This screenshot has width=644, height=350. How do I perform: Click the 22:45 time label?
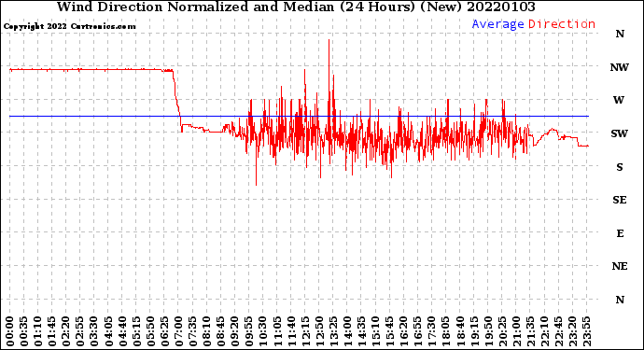(557, 331)
